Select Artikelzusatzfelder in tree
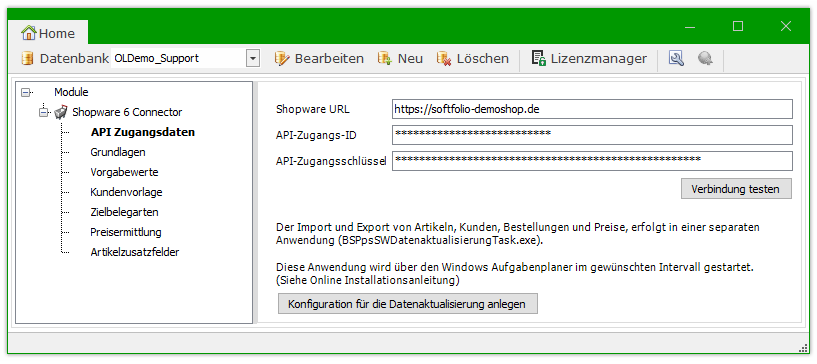The width and height of the screenshot is (817, 364). click(x=134, y=252)
